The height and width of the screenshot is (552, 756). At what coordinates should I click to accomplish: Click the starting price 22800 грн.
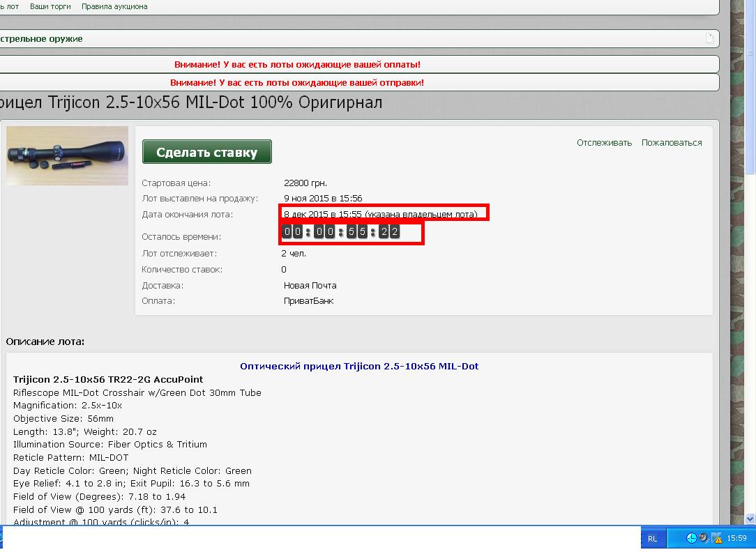coord(305,183)
